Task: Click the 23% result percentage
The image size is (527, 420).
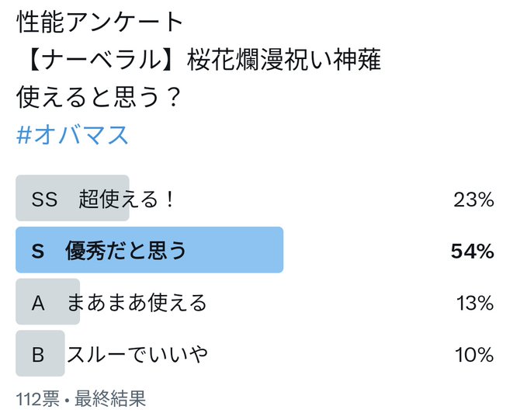Action: tap(473, 200)
